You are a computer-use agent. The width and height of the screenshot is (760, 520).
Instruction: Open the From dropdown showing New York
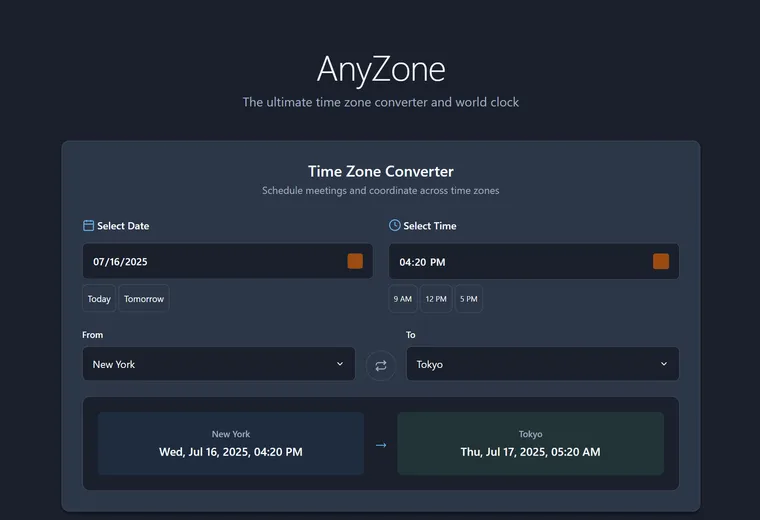[x=219, y=364]
